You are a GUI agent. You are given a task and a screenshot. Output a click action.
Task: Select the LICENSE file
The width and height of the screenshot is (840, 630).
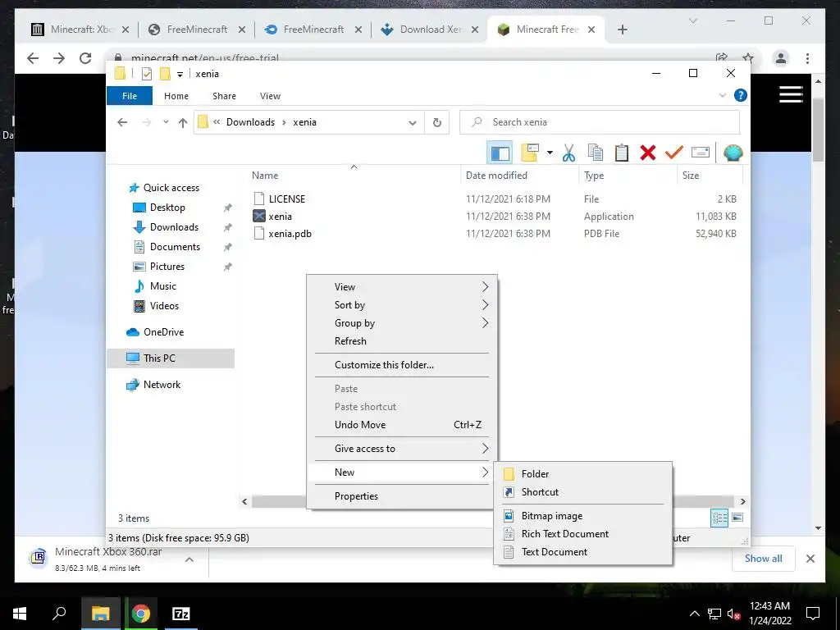(286, 199)
